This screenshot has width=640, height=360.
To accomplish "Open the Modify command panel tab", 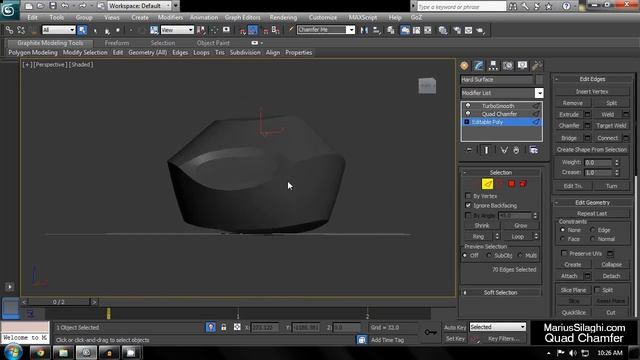I will [478, 66].
